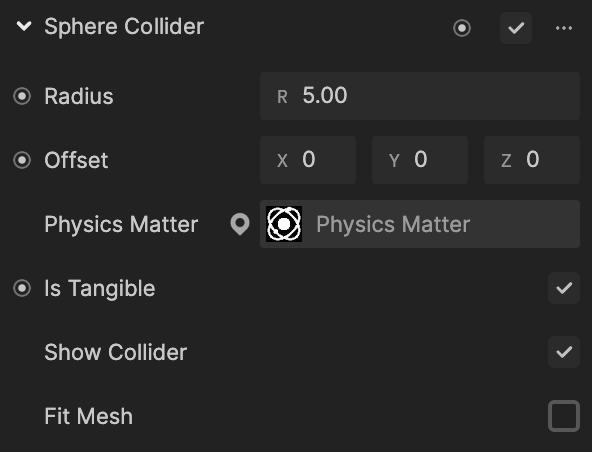The height and width of the screenshot is (452, 592).
Task: Select the Offset Z input field
Action: pos(532,160)
